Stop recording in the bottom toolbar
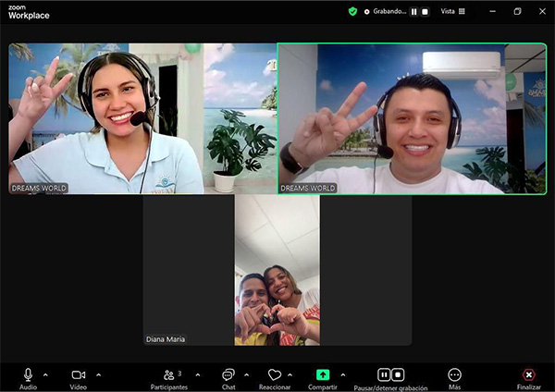 [x=398, y=374]
